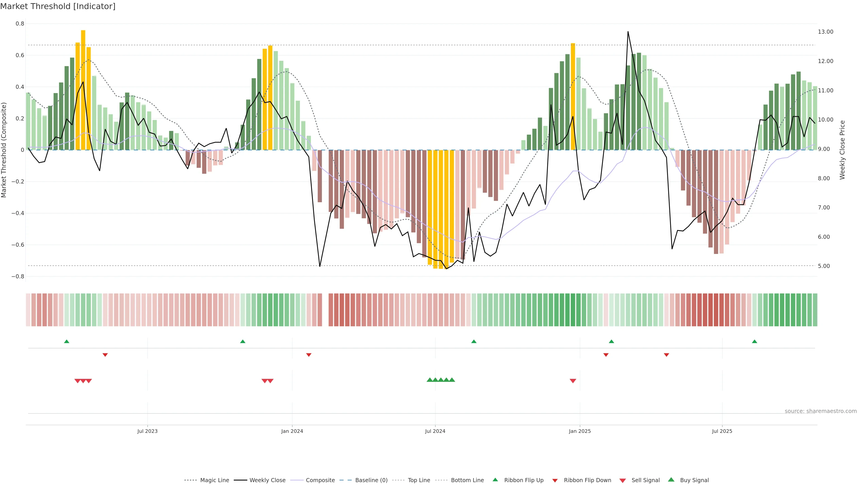Screen dimensions: 868x488
Task: Click the Market Threshold [Indicator] title
Action: coord(58,6)
